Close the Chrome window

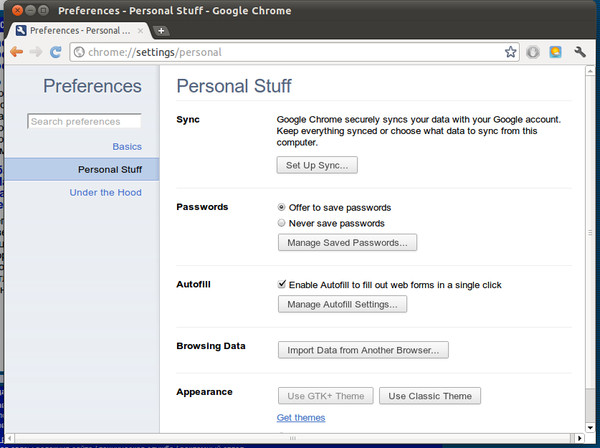(x=17, y=10)
